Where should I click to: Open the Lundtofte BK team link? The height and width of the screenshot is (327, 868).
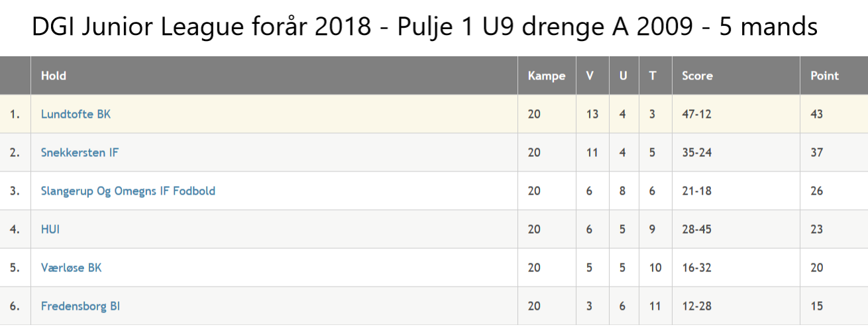point(76,114)
